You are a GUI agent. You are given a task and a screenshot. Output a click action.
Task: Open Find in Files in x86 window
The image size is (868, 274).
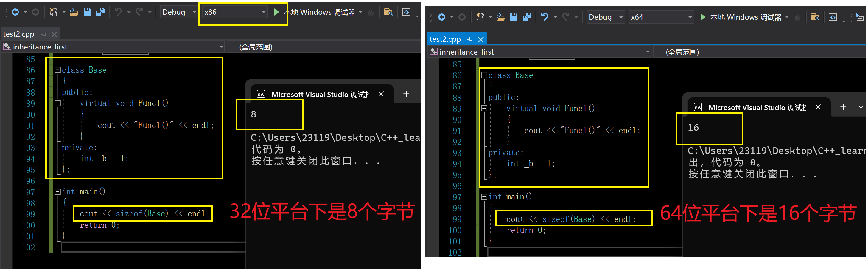(x=388, y=12)
